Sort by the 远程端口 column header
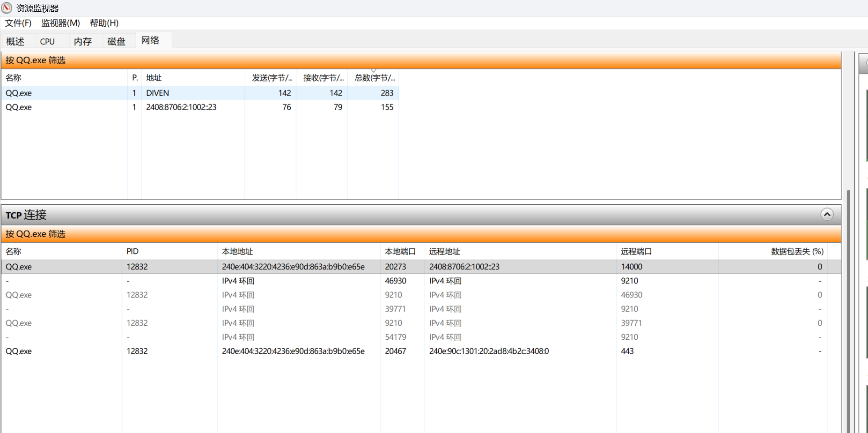 (x=636, y=252)
